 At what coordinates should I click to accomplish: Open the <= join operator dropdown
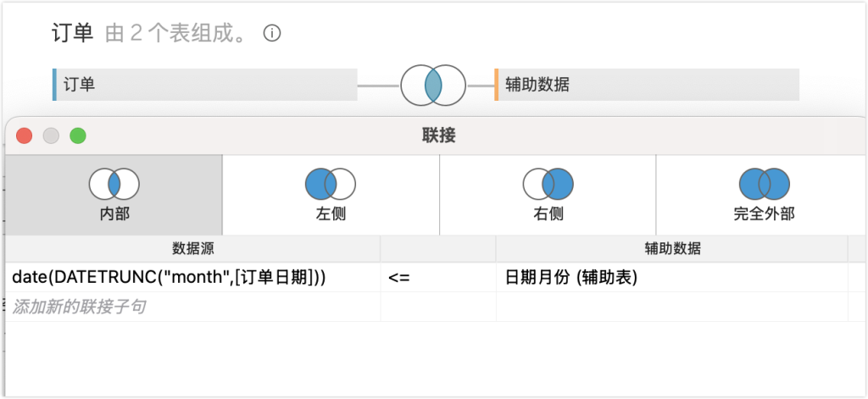(x=437, y=277)
